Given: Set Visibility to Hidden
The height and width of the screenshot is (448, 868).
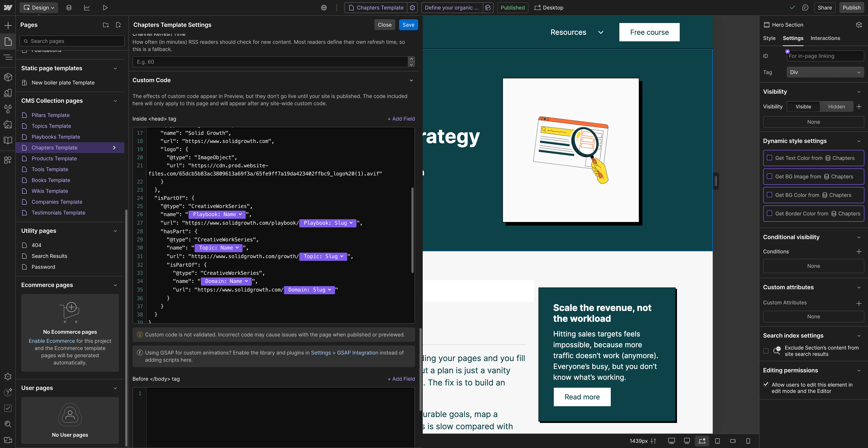Looking at the screenshot, I should tap(836, 106).
